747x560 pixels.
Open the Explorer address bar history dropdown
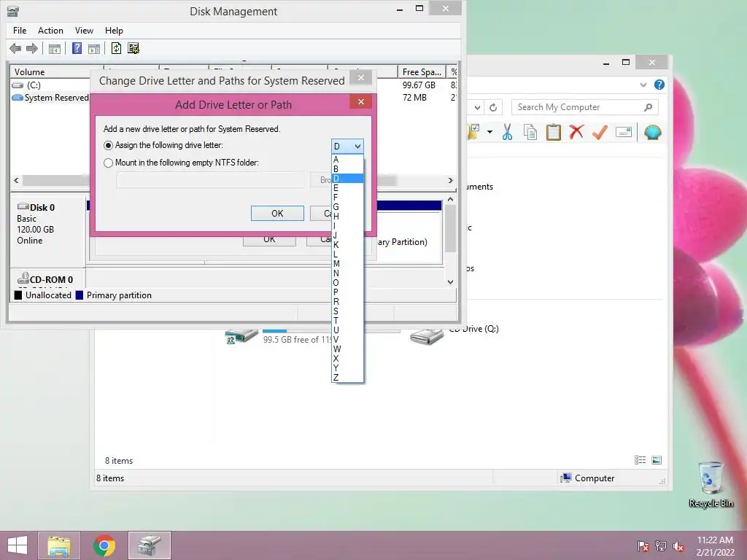(x=477, y=108)
